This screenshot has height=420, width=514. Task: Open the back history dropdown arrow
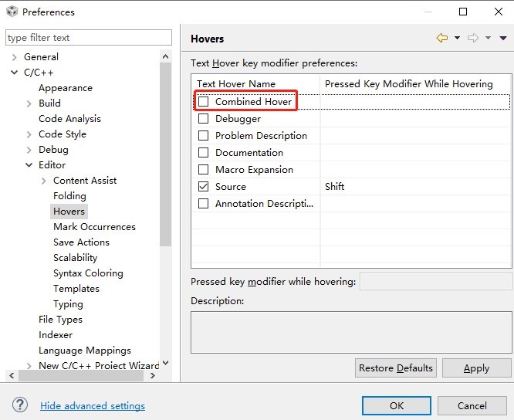pyautogui.click(x=457, y=38)
